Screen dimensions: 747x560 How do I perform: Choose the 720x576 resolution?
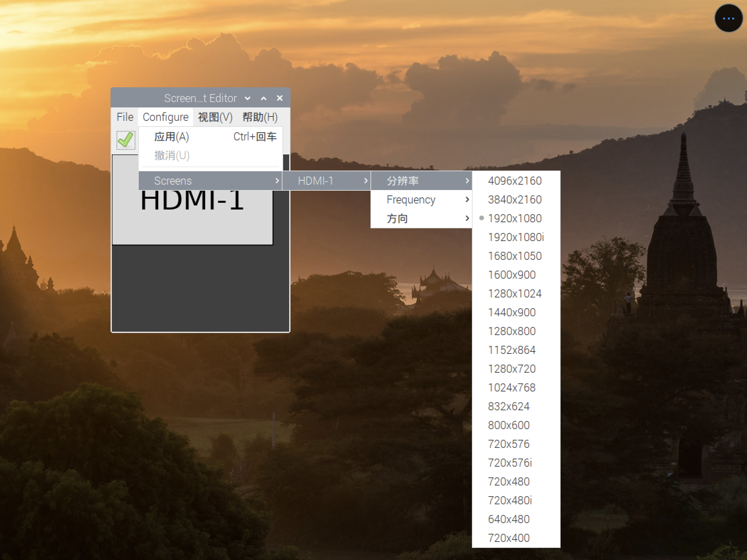pos(516,444)
